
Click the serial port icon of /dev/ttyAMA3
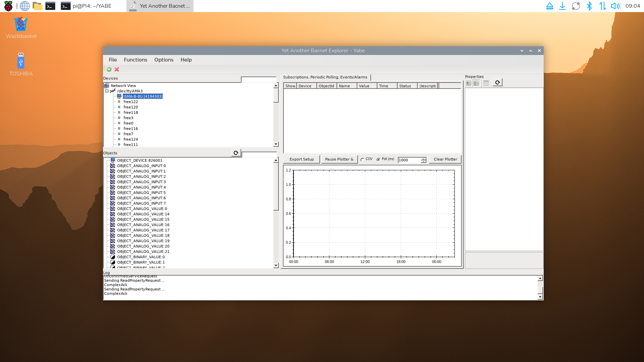point(113,91)
